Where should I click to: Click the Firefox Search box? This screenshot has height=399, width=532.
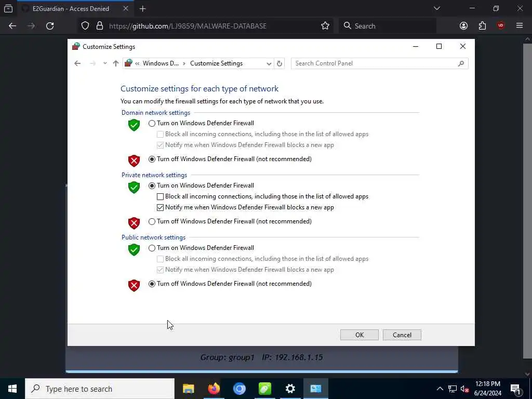387,26
